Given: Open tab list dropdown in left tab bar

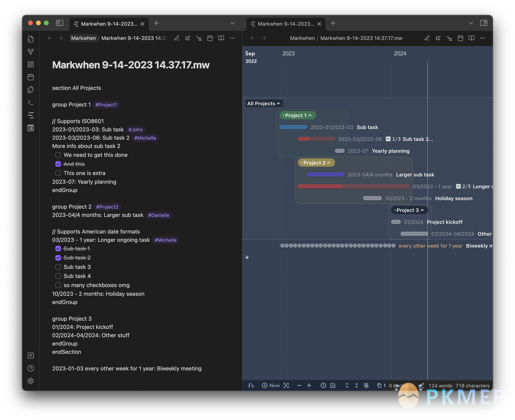Looking at the screenshot, I should (x=232, y=23).
